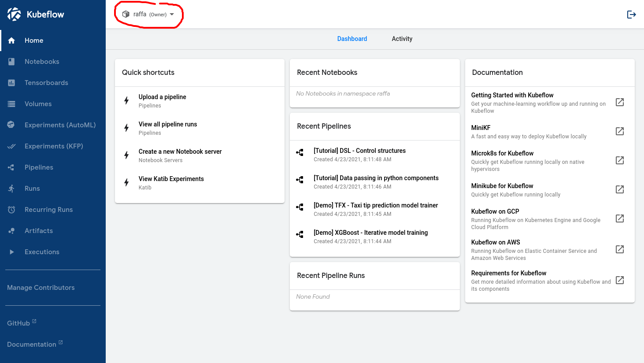Open [Tutorial] Data passing in python components
The width and height of the screenshot is (644, 363).
(x=375, y=181)
